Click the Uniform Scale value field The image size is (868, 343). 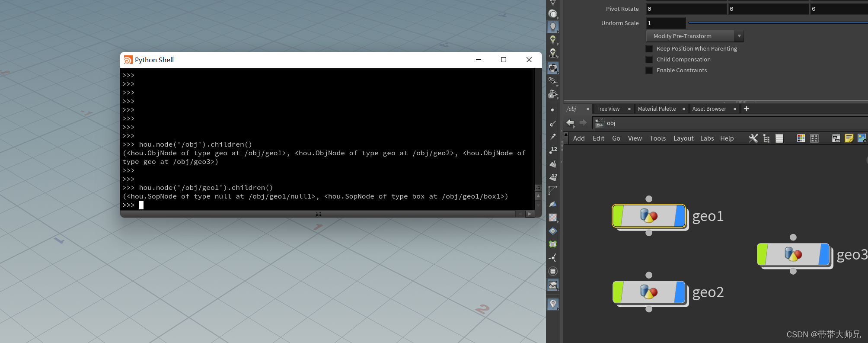click(x=666, y=23)
